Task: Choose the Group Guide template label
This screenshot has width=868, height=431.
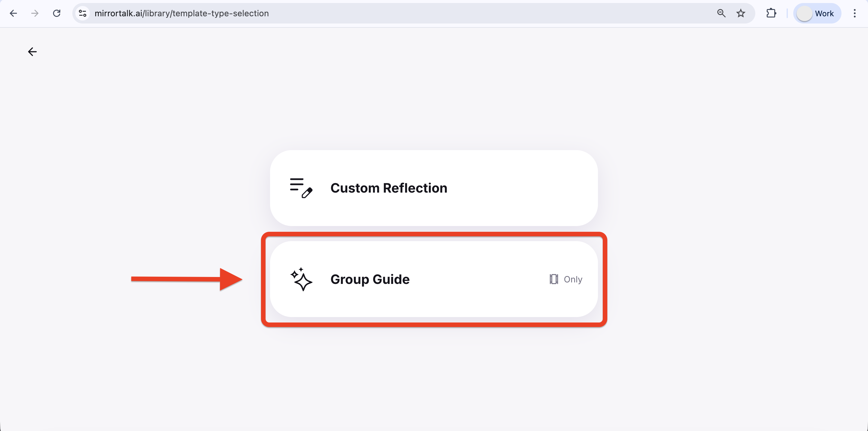Action: click(370, 279)
